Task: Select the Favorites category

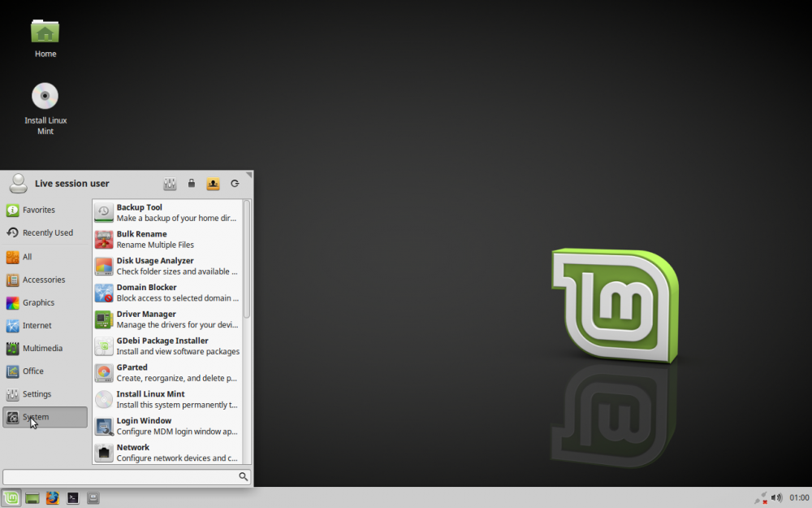Action: pyautogui.click(x=45, y=210)
